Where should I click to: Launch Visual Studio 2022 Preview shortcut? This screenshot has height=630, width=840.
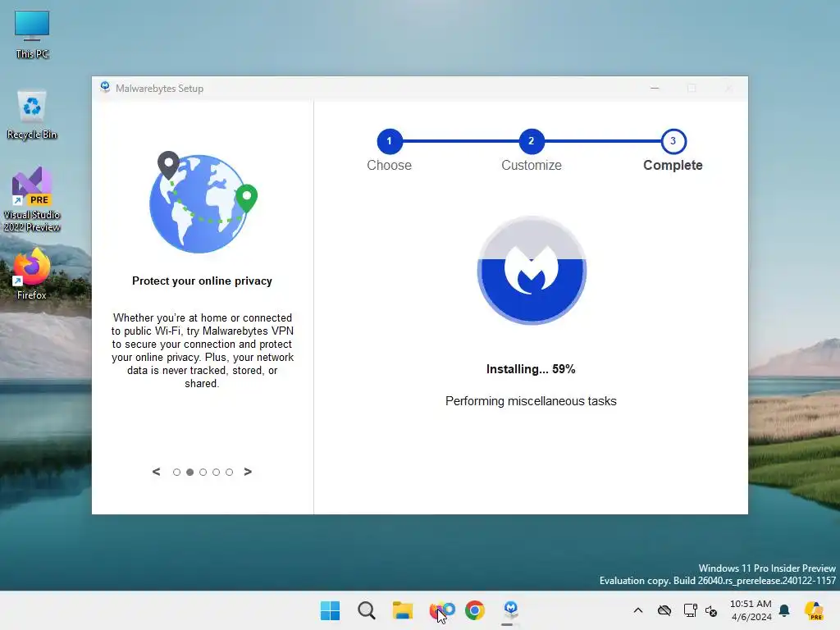[x=32, y=199]
